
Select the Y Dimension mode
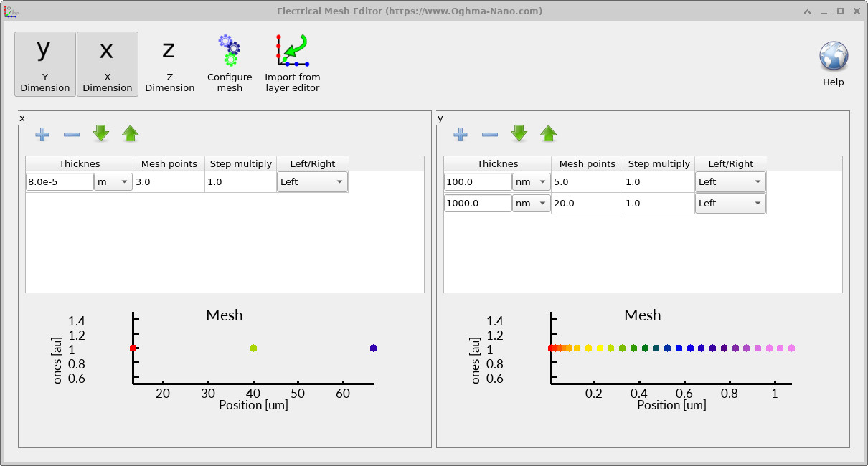tap(44, 64)
